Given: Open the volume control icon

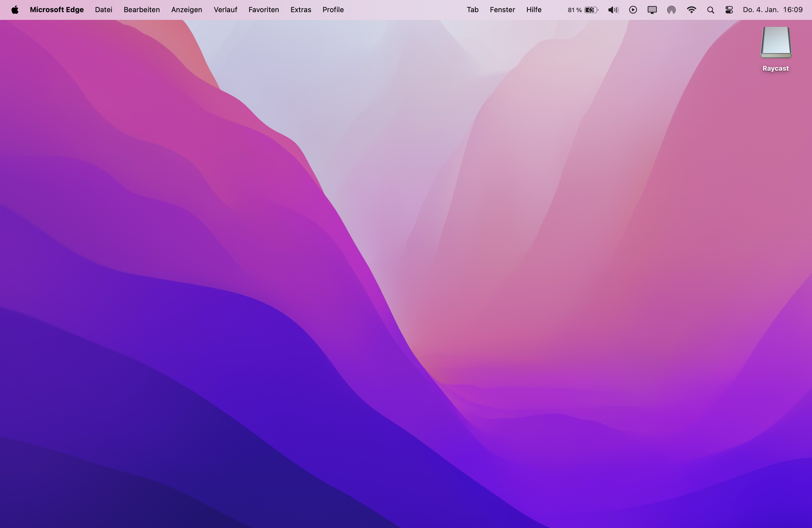Looking at the screenshot, I should pyautogui.click(x=613, y=10).
